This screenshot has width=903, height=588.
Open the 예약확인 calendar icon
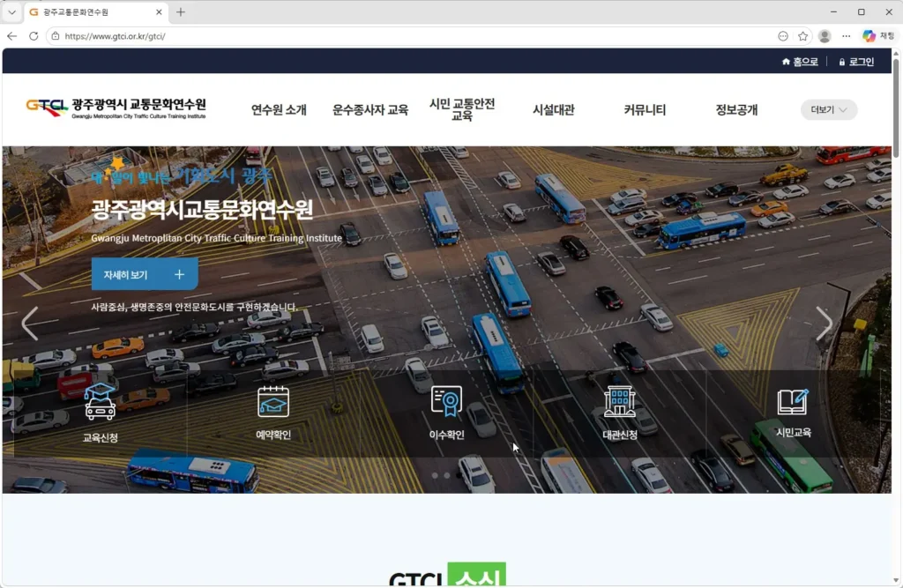click(x=273, y=401)
